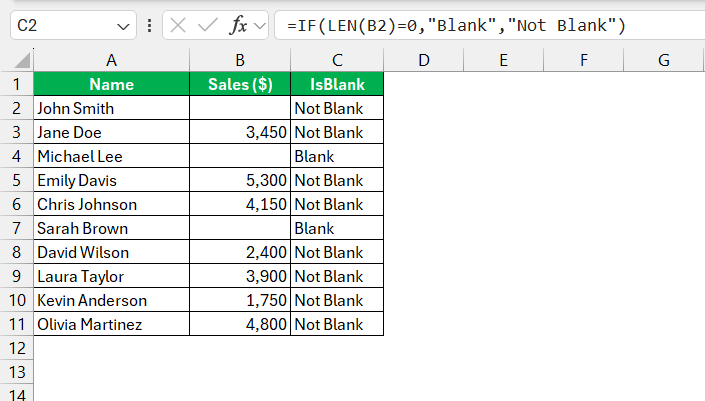
Task: Select row 13 header
Action: [x=17, y=372]
